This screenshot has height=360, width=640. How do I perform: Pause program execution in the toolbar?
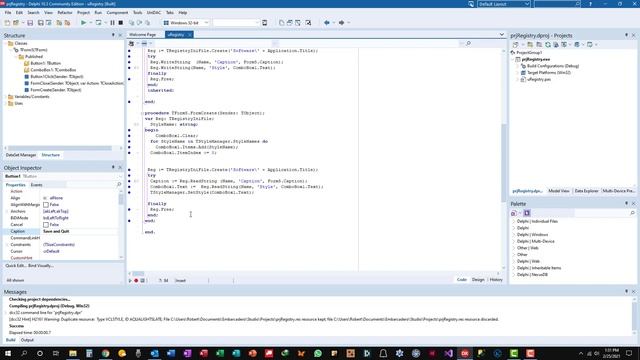point(112,23)
